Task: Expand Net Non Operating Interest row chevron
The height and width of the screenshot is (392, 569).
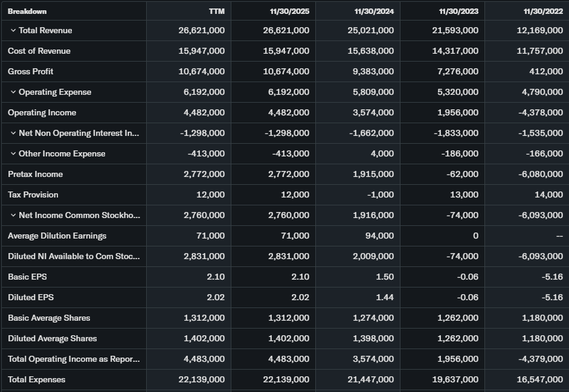Action: 13,133
